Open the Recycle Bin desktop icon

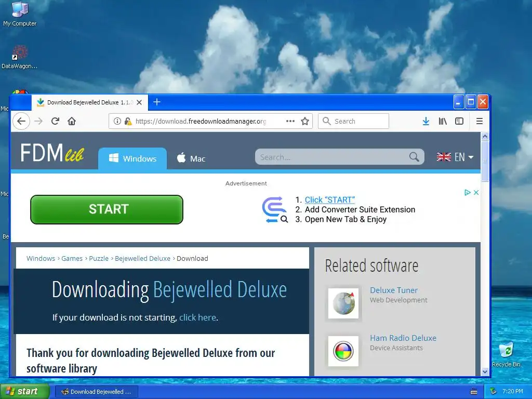[x=506, y=354]
